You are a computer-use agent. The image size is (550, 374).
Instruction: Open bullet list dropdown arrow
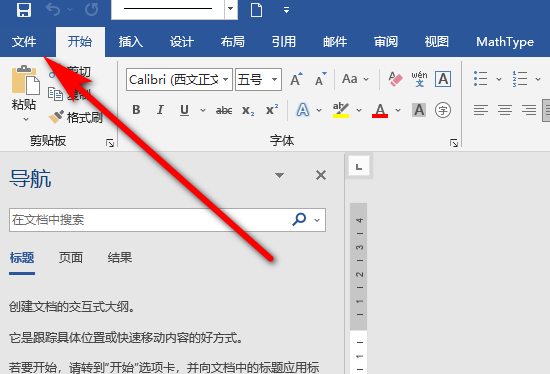click(x=499, y=79)
